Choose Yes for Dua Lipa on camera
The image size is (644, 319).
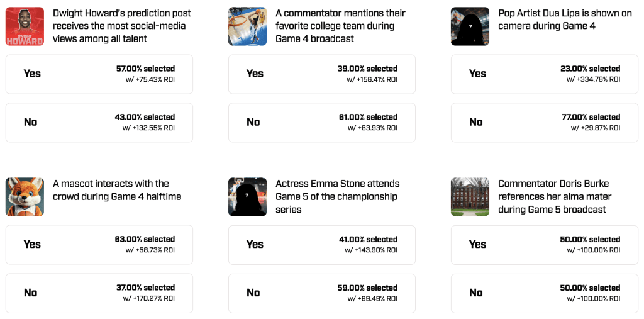click(545, 74)
